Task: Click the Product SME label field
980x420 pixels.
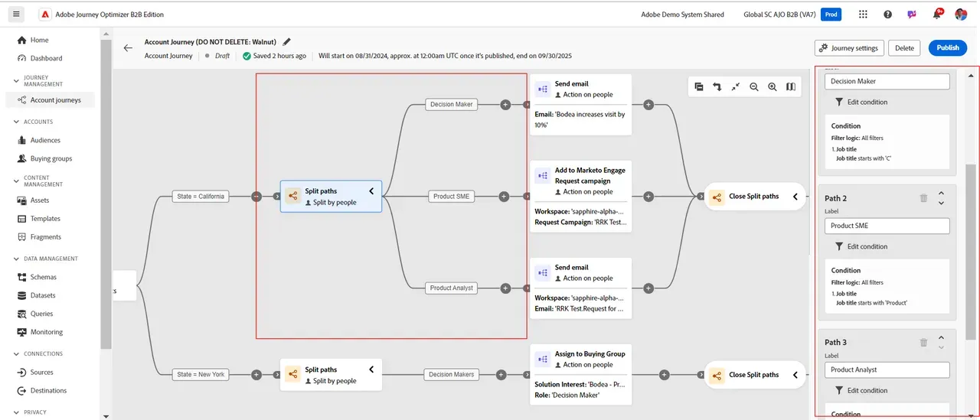Action: click(887, 226)
